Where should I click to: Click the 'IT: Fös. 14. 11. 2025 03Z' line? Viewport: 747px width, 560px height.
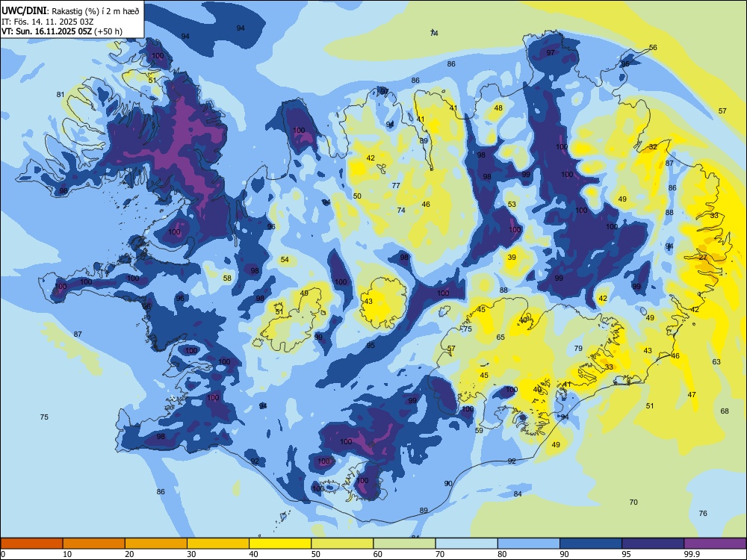[48, 22]
